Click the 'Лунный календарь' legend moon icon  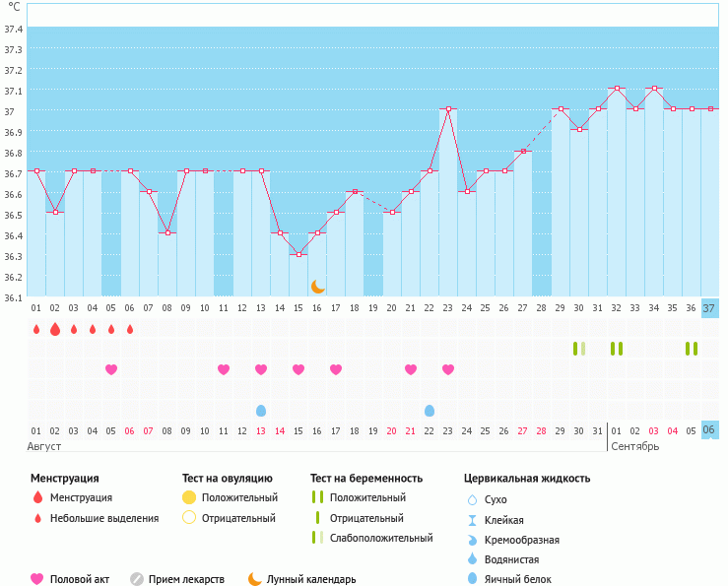coord(255,579)
